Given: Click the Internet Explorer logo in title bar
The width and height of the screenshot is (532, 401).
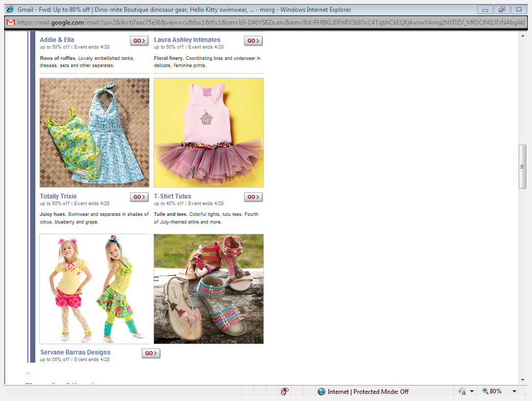Looking at the screenshot, I should click(x=9, y=9).
